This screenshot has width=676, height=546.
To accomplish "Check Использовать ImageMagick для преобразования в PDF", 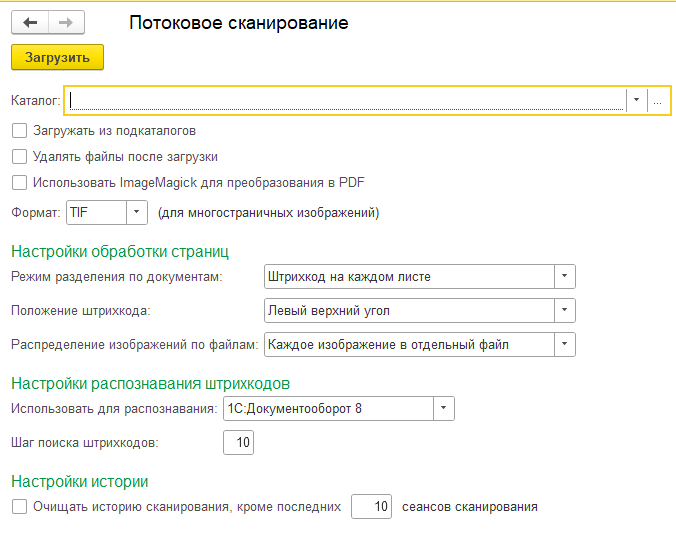I will pyautogui.click(x=19, y=182).
